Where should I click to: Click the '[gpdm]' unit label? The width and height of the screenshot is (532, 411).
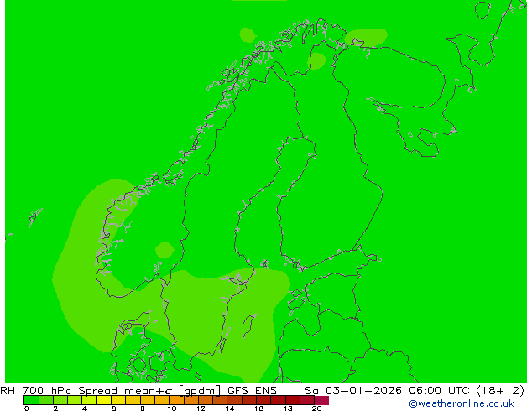pos(201,391)
